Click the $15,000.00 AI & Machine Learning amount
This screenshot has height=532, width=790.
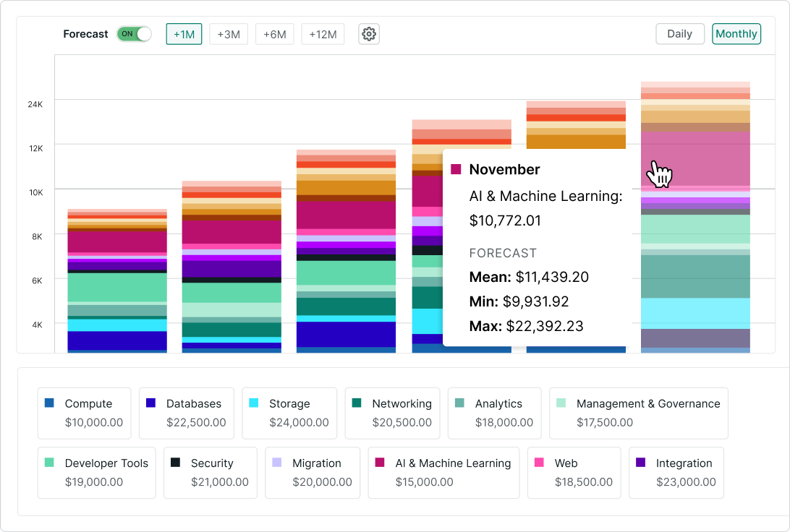pyautogui.click(x=425, y=481)
